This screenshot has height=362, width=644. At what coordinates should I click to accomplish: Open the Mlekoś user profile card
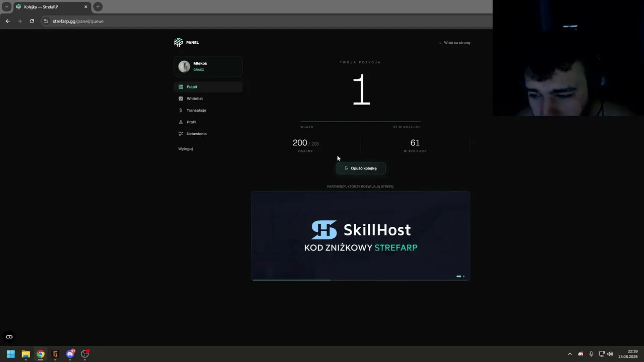(x=208, y=66)
